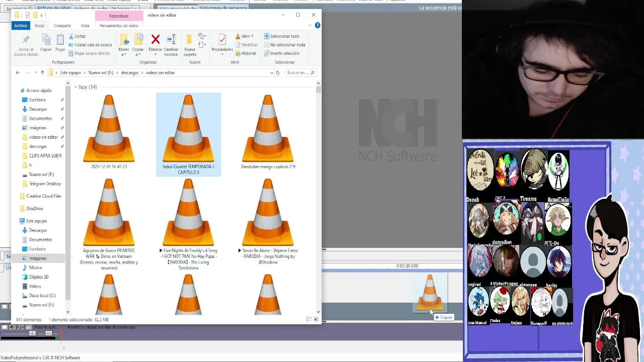The width and height of the screenshot is (644, 362).
Task: Click No seleccionar nada
Action: click(x=284, y=45)
